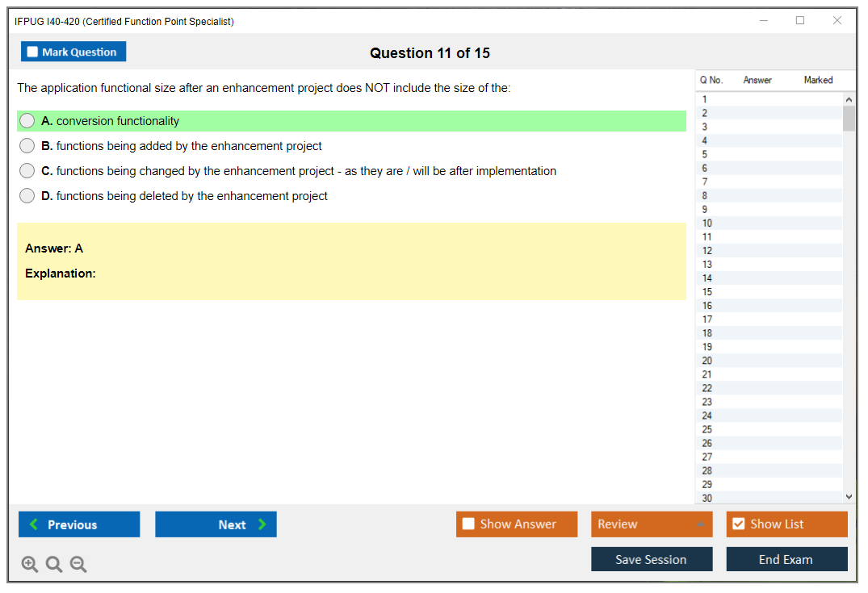Viewport: 868px width, 593px height.
Task: Uncheck the Show List checkbox
Action: click(738, 524)
